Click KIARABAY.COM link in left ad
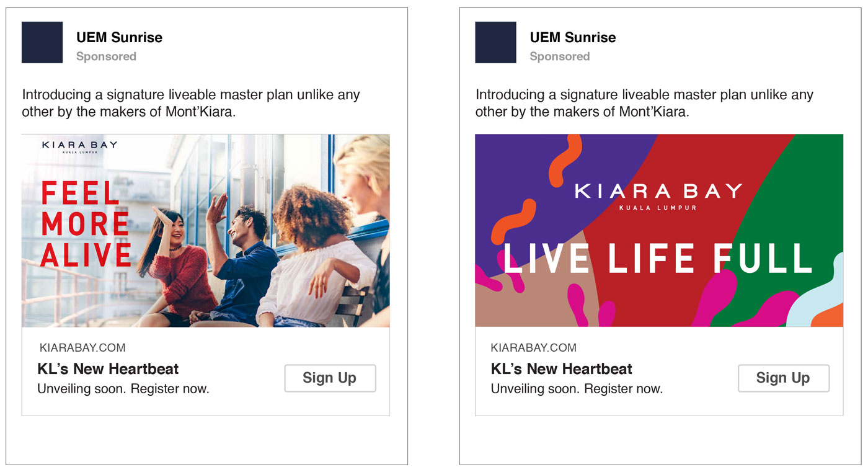 tap(82, 348)
